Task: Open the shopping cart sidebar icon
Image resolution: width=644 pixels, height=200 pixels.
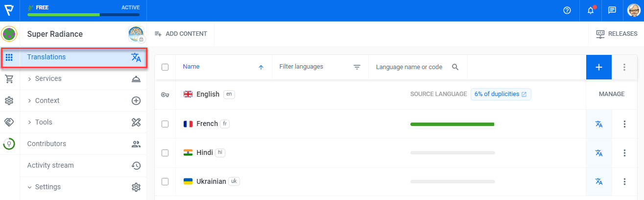Action: coord(9,79)
